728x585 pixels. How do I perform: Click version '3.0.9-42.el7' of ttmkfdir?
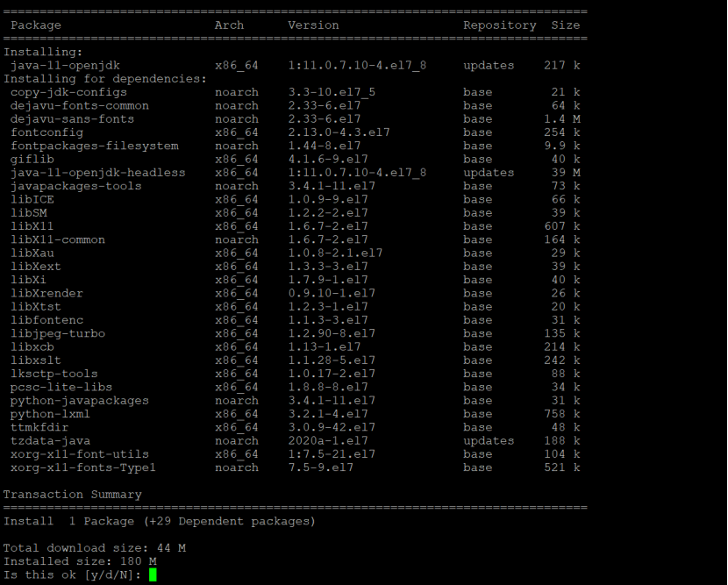point(332,428)
